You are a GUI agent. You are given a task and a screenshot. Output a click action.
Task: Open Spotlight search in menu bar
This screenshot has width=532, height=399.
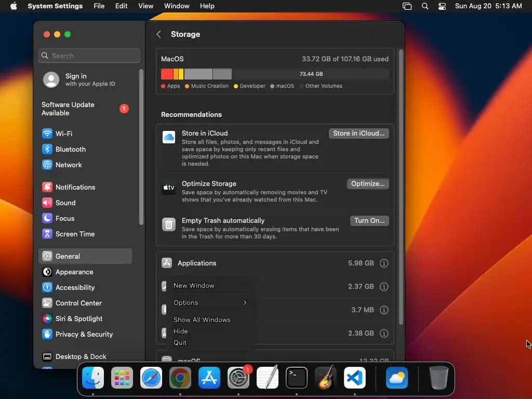(425, 6)
